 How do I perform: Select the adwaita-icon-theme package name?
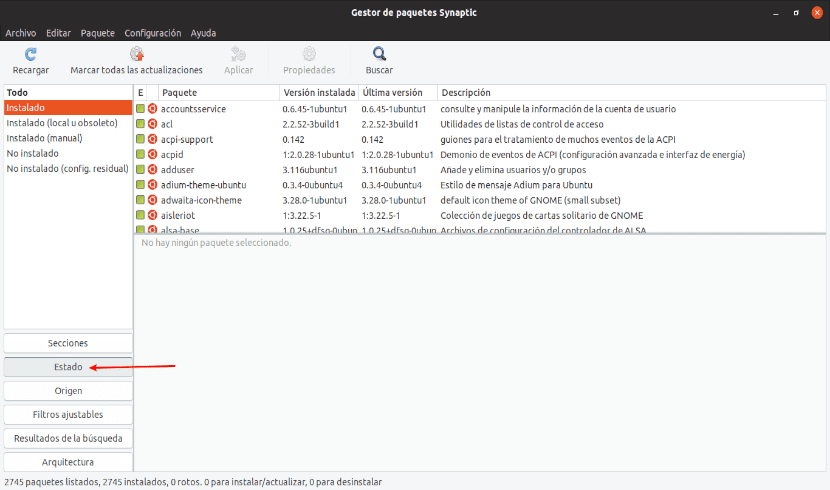pos(201,200)
